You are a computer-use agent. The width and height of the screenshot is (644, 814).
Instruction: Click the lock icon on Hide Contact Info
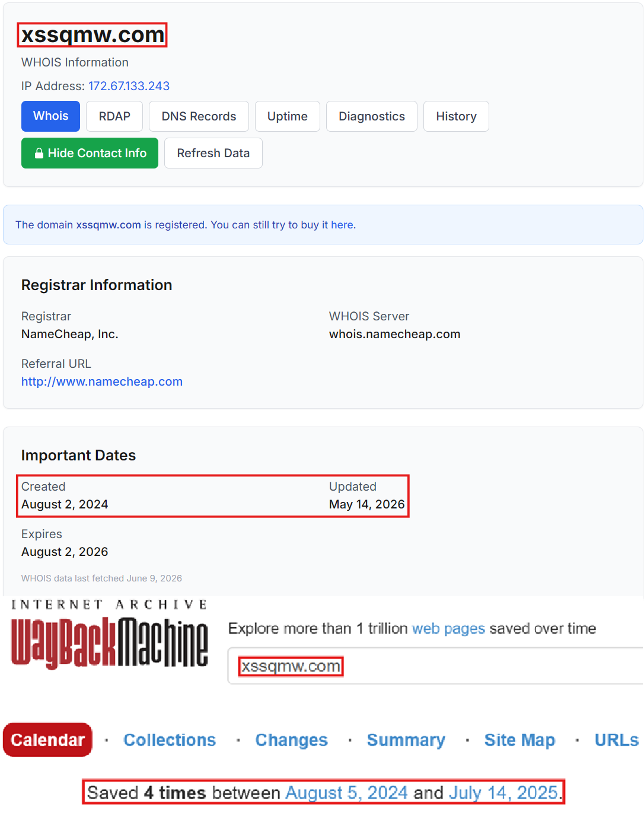[x=39, y=153]
